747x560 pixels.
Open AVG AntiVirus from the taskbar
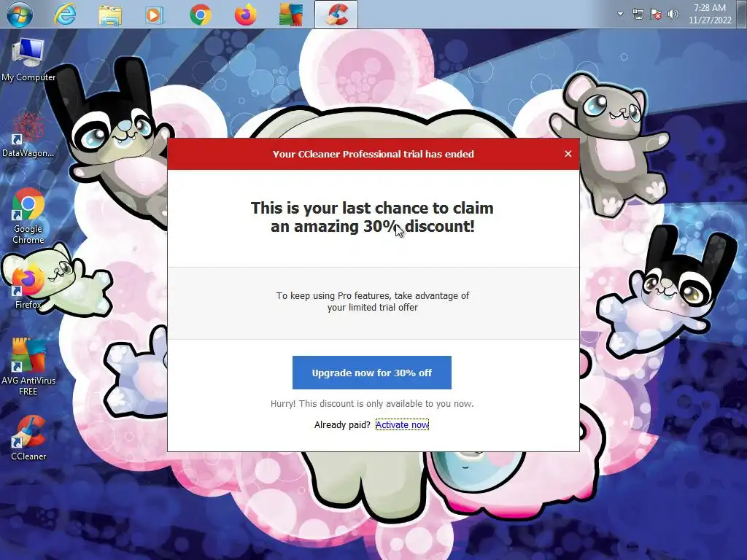click(290, 15)
